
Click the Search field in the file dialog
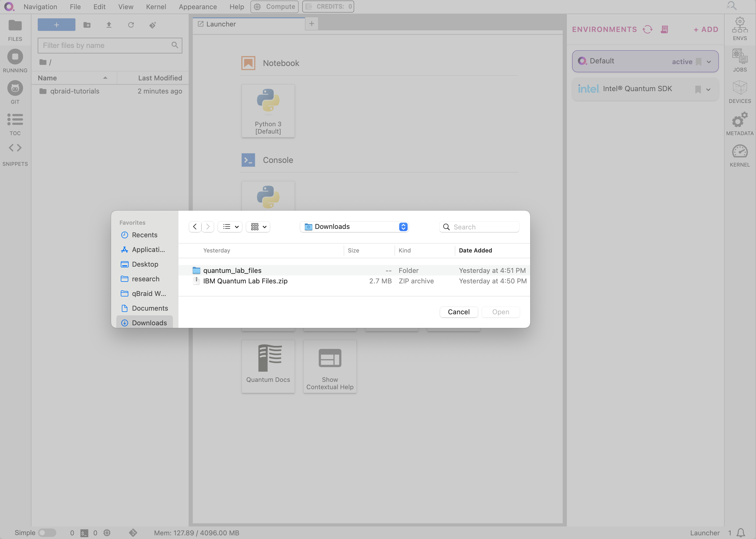click(479, 227)
